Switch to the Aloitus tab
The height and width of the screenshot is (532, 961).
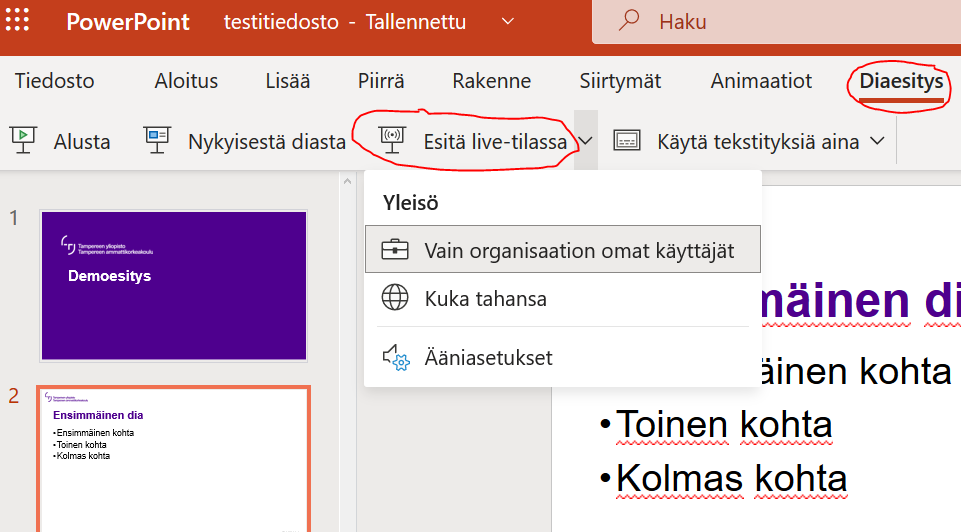[x=186, y=81]
